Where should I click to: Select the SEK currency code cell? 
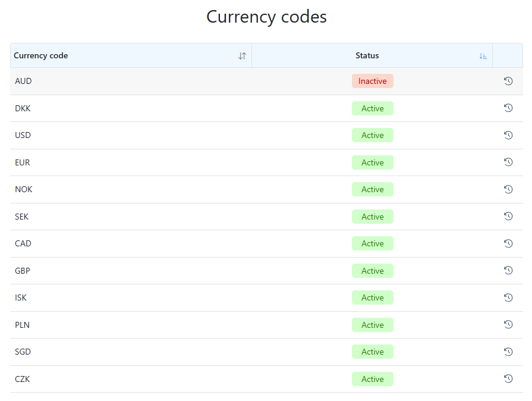click(x=131, y=217)
